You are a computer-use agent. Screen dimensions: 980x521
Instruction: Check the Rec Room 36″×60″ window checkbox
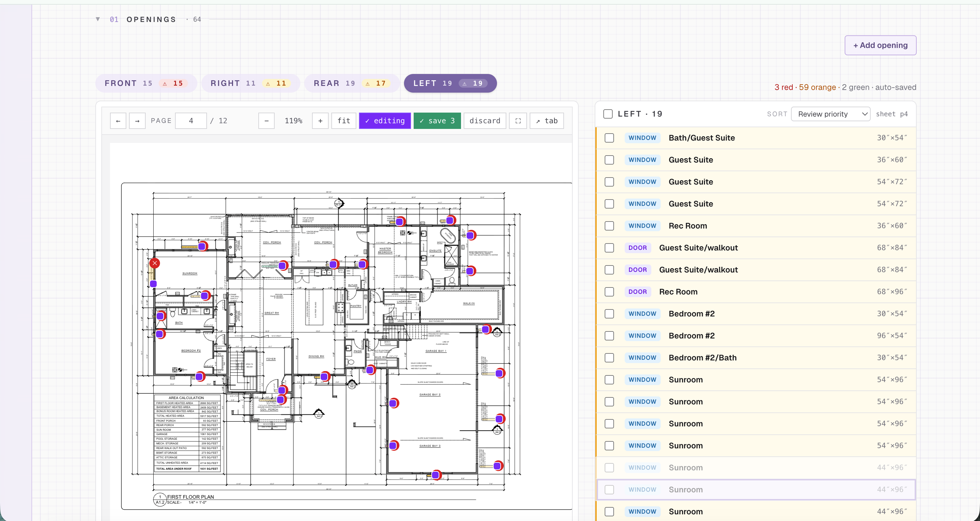[x=609, y=226]
